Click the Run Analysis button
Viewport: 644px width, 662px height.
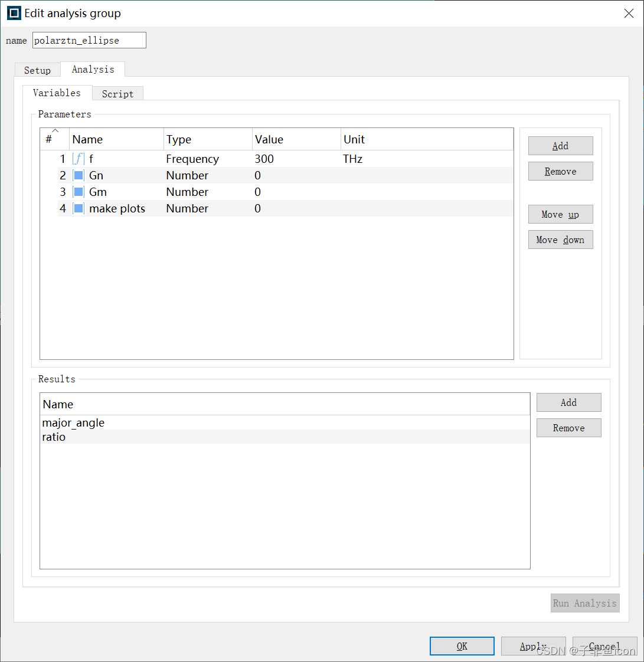coord(585,603)
